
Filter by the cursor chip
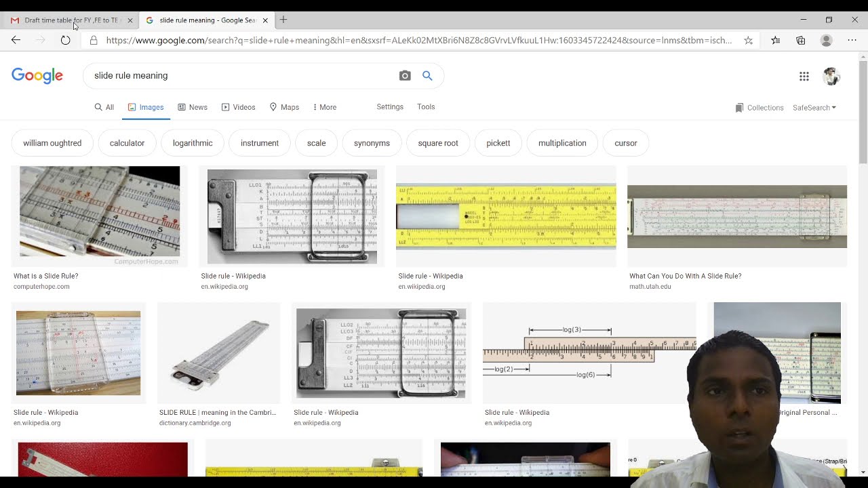(626, 143)
